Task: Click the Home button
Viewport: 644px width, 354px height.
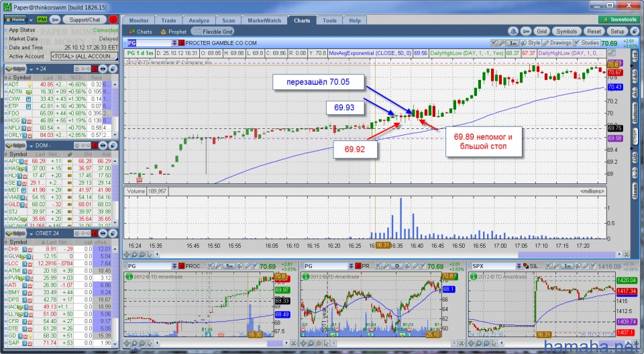Action: (x=15, y=19)
